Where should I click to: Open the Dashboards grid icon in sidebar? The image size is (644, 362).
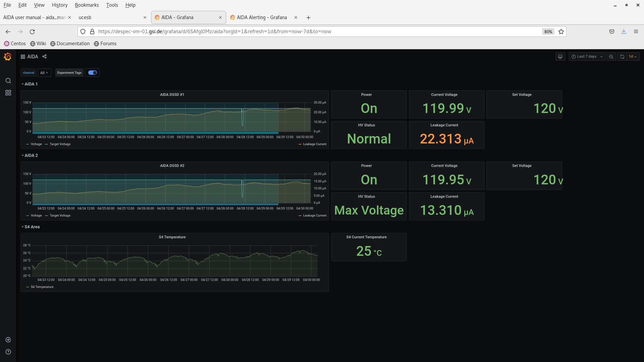(8, 93)
